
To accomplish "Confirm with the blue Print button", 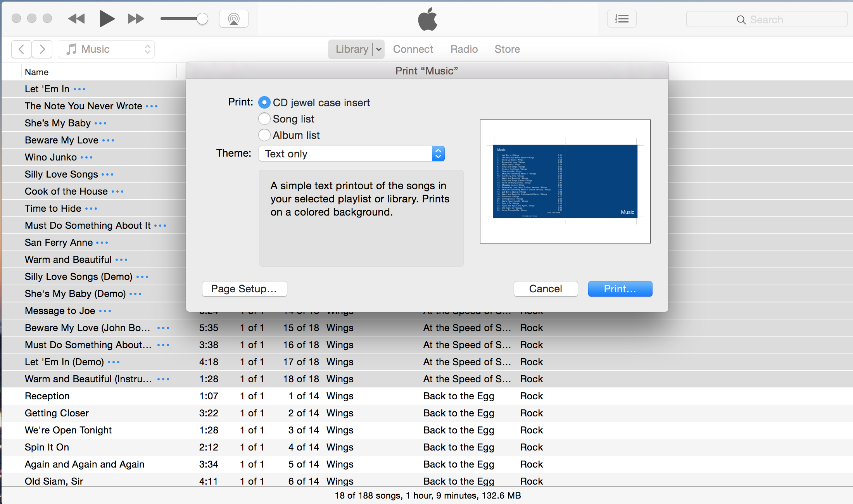I will click(x=620, y=289).
